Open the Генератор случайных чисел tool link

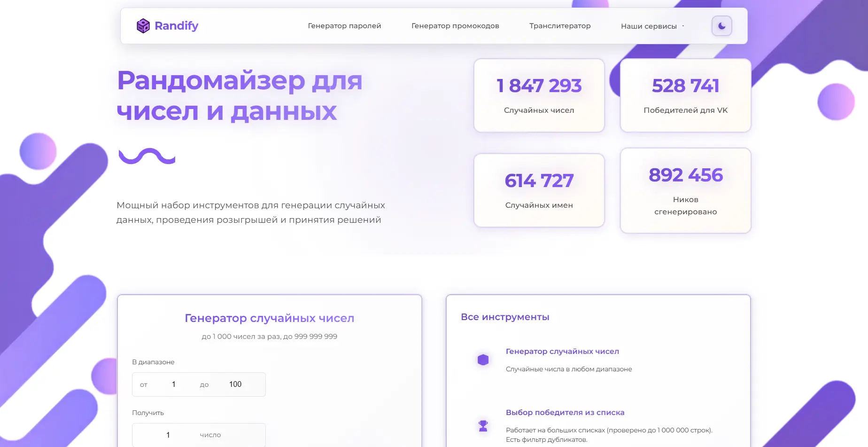(562, 351)
